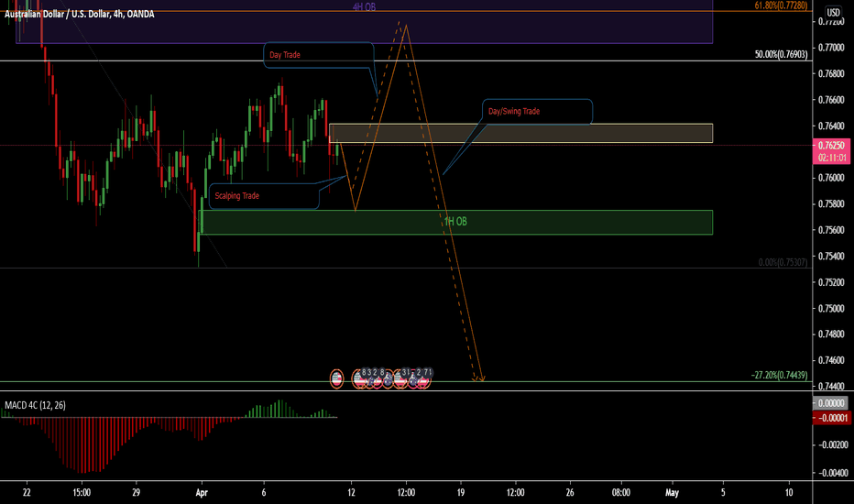The height and width of the screenshot is (504, 854).
Task: Click the 0.76000 price axis level
Action: point(831,178)
